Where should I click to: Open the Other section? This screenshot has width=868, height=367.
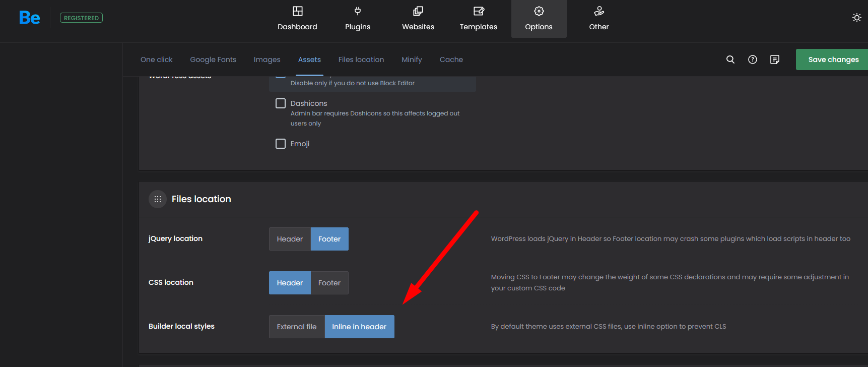(599, 19)
